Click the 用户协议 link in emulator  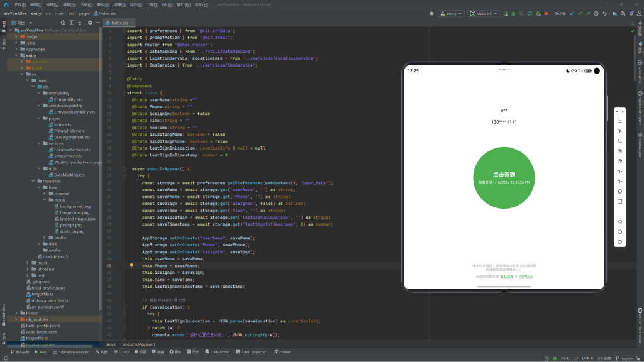click(x=526, y=277)
